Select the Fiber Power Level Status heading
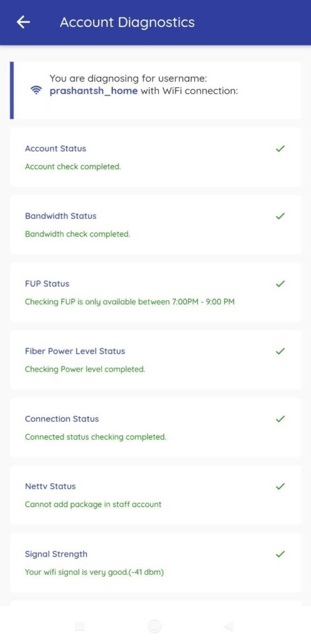Viewport: 311px width, 644px height. pyautogui.click(x=75, y=351)
